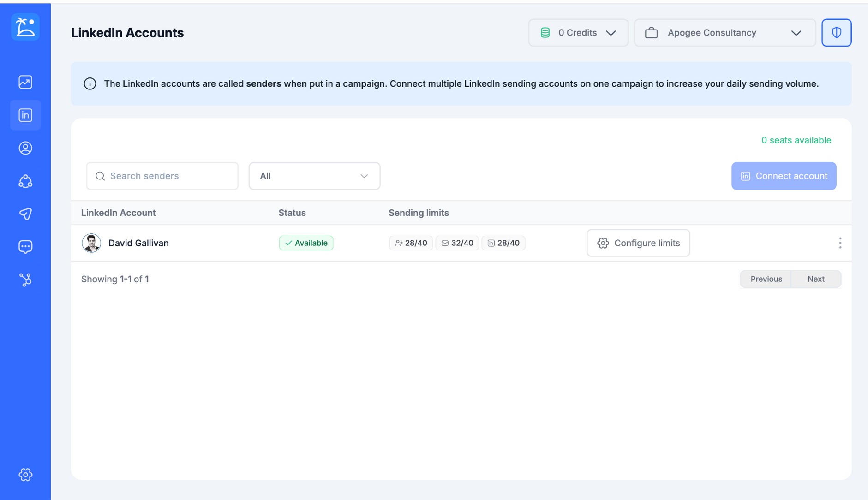This screenshot has width=868, height=500.
Task: Click the Showing 1-1 of 1 text
Action: 115,279
